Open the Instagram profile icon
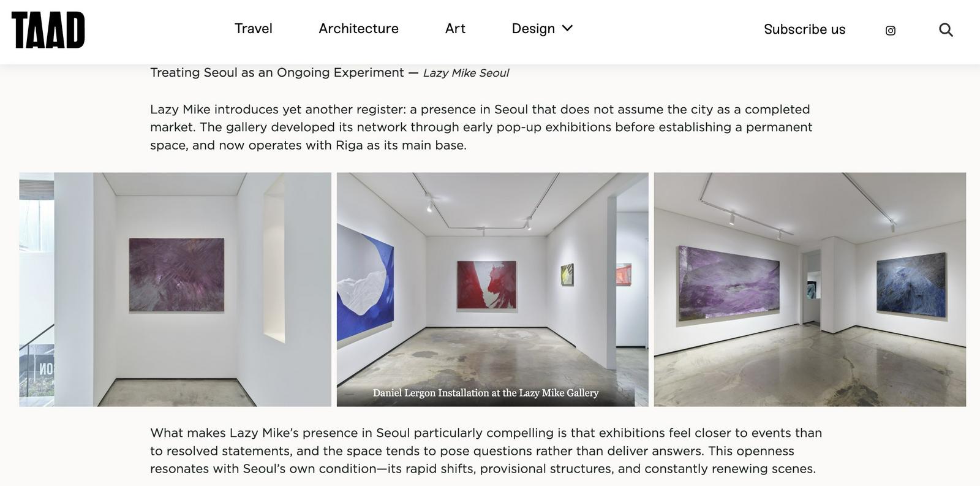This screenshot has height=486, width=980. 891,30
